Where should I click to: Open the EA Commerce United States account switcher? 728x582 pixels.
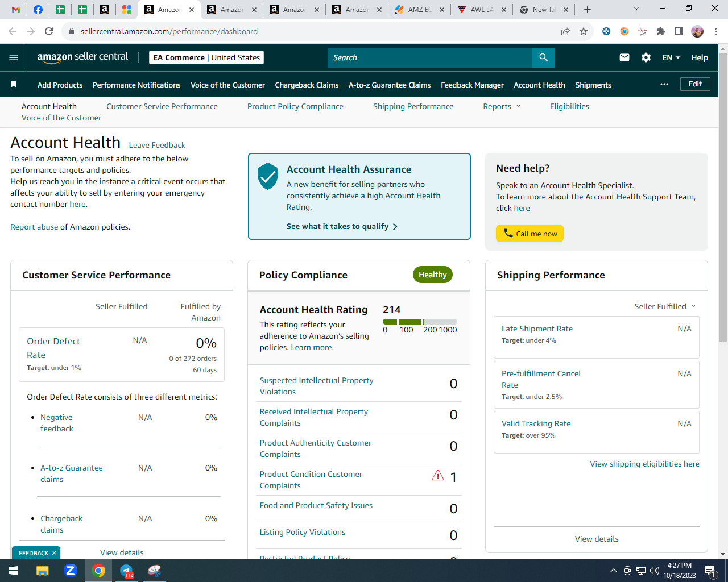206,57
